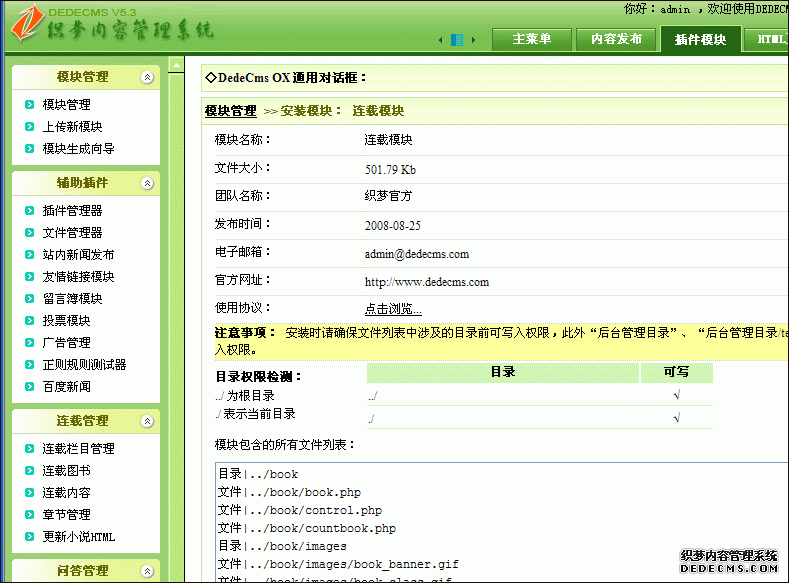Go to 友情链接模块
The height and width of the screenshot is (583, 789).
pyautogui.click(x=78, y=277)
